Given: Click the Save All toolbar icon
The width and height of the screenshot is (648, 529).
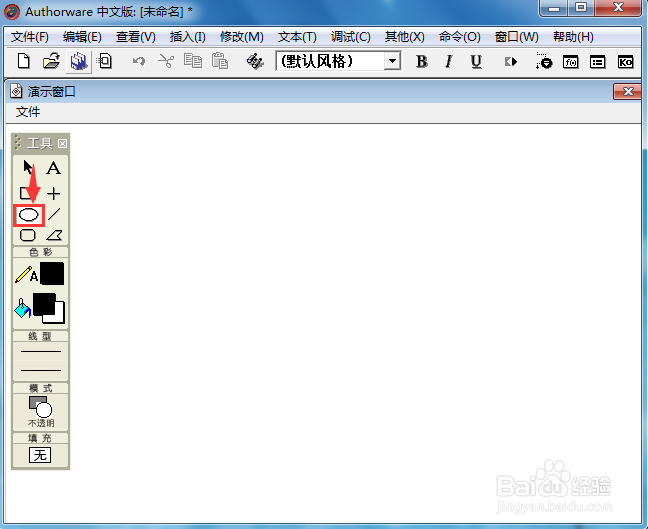Looking at the screenshot, I should (x=79, y=62).
